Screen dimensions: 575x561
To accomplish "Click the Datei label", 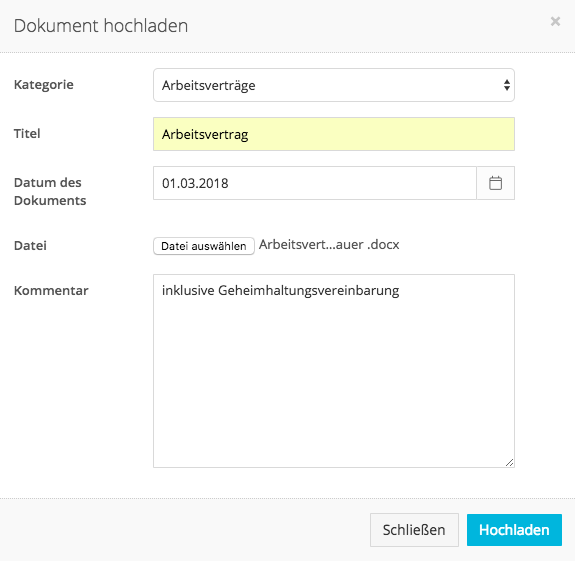I will (30, 245).
